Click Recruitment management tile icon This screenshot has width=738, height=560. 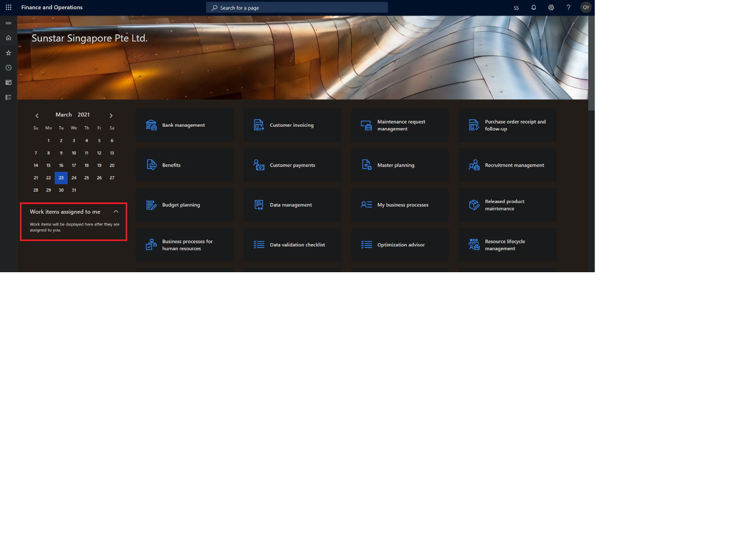(474, 165)
